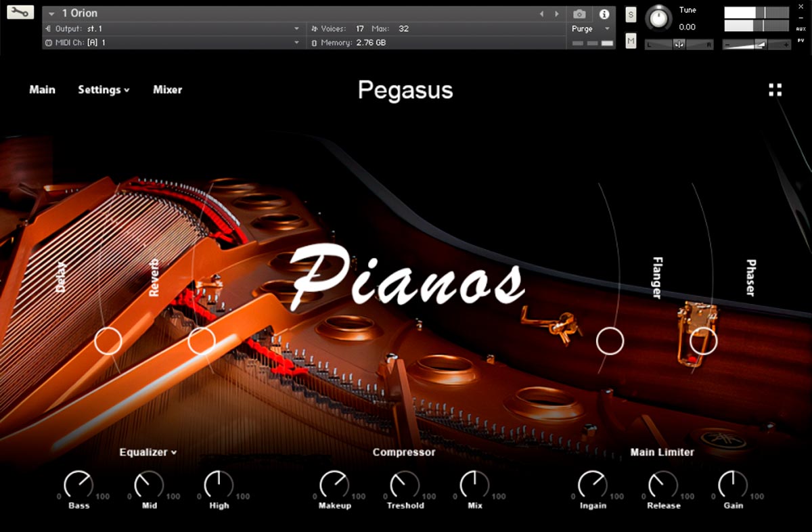The image size is (812, 532).
Task: Expand the Equalizer dropdown
Action: (x=148, y=452)
